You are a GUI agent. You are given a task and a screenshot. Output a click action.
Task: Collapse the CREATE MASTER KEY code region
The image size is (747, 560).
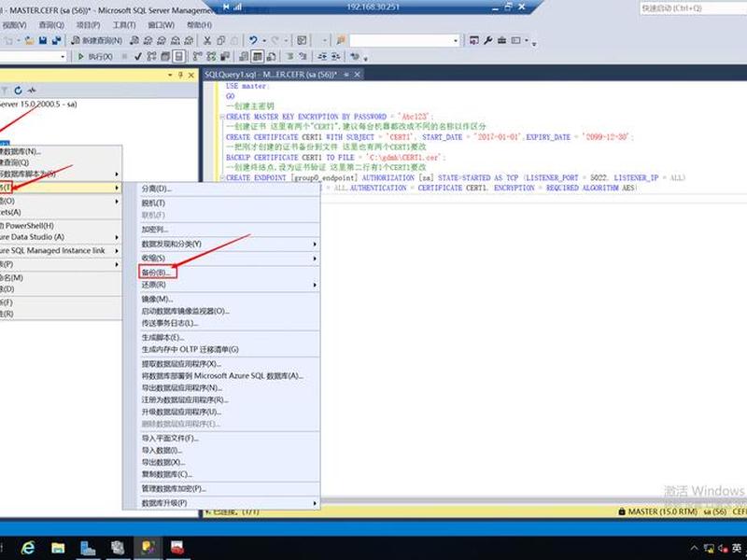tap(222, 117)
